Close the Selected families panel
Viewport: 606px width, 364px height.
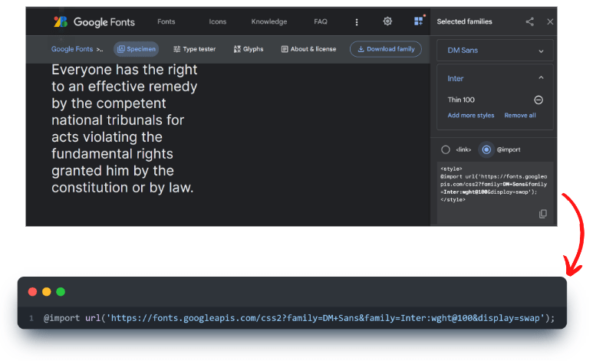(550, 21)
